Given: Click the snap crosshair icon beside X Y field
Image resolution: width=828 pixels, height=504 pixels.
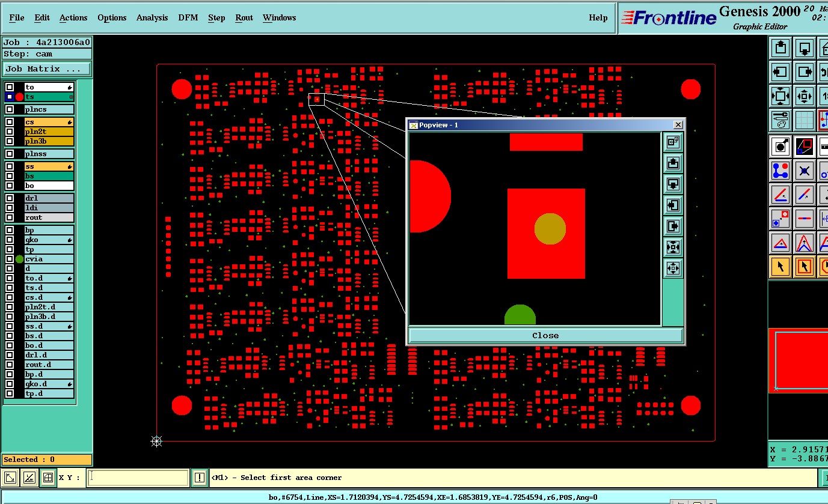Looking at the screenshot, I should [x=48, y=478].
